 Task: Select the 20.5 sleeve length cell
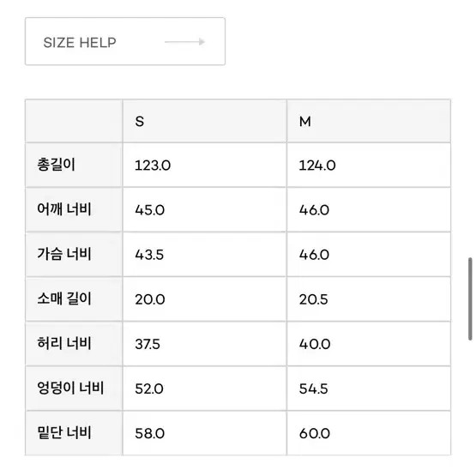(x=369, y=298)
